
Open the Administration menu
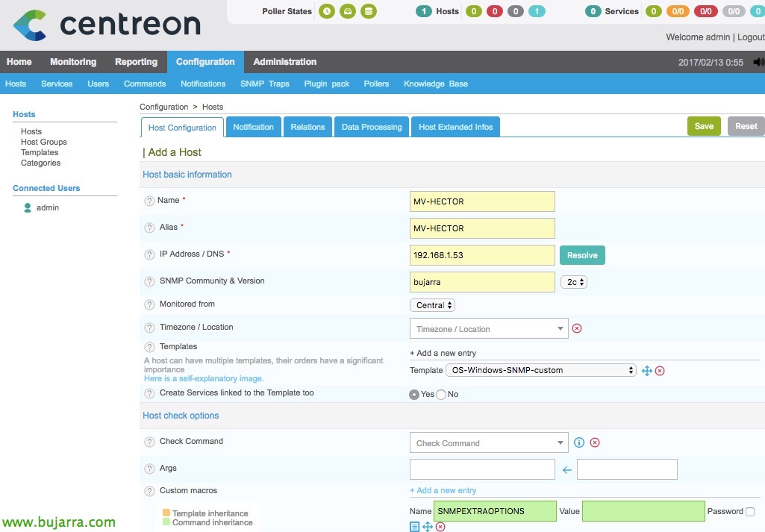coord(284,62)
